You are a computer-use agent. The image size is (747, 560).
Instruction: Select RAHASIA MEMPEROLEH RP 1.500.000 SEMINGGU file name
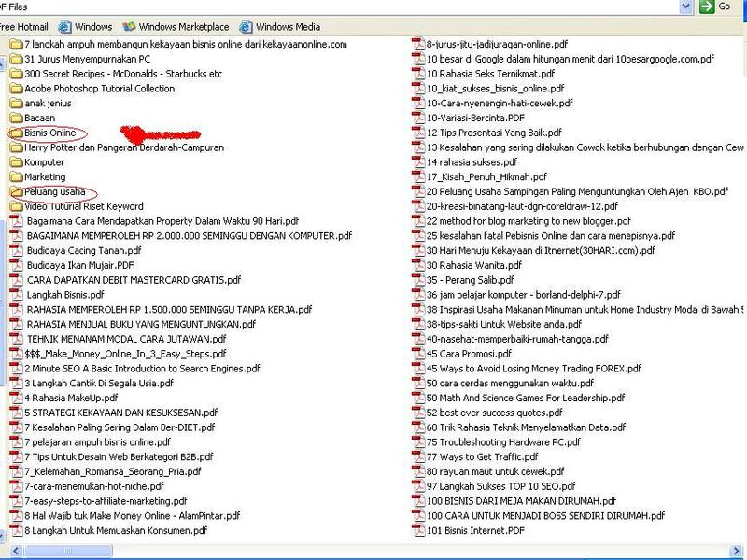(170, 310)
